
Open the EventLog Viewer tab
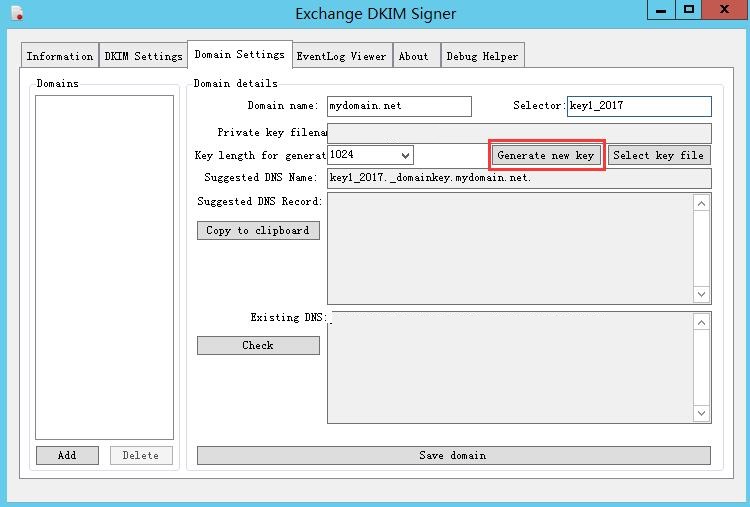pos(340,56)
